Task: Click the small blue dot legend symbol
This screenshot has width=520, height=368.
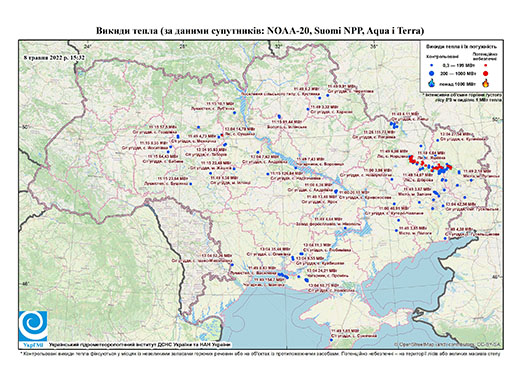Action: [431, 65]
